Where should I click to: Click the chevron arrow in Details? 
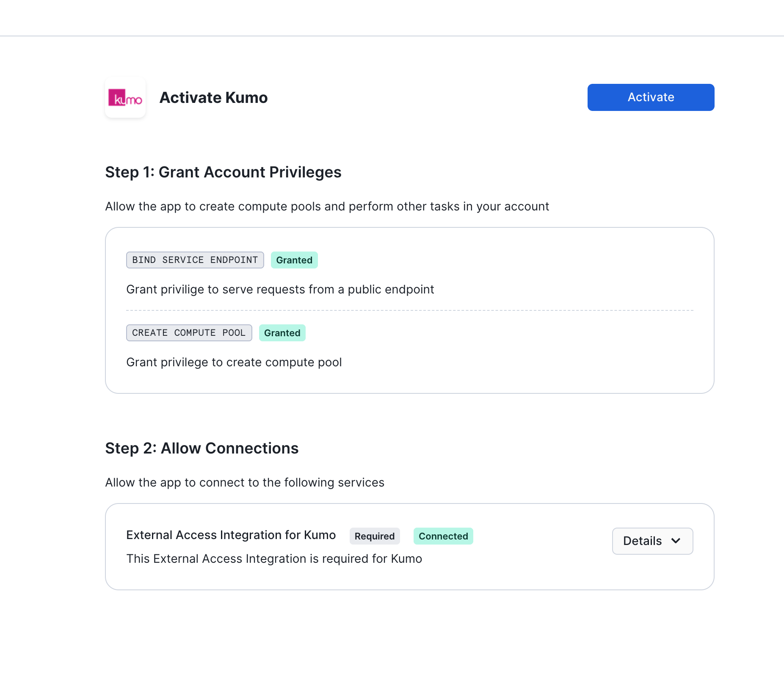[676, 541]
